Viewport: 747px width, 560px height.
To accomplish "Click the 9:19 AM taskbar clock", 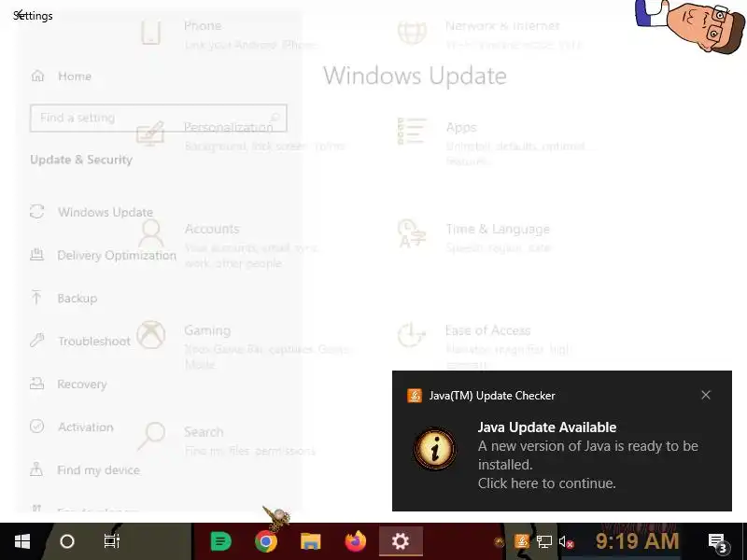I will click(x=637, y=541).
